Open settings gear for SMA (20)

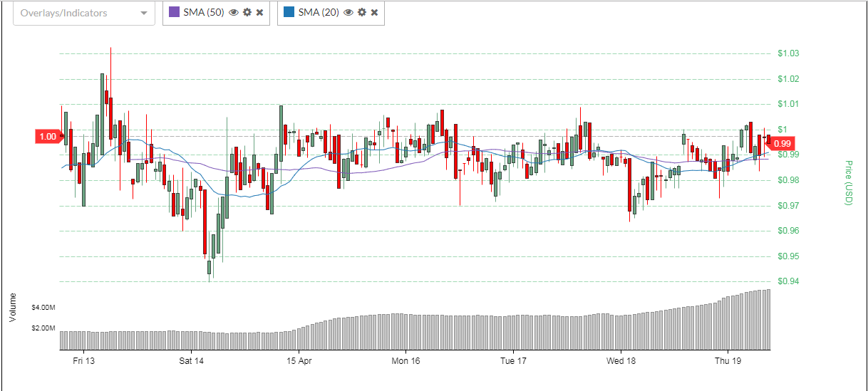coord(362,13)
